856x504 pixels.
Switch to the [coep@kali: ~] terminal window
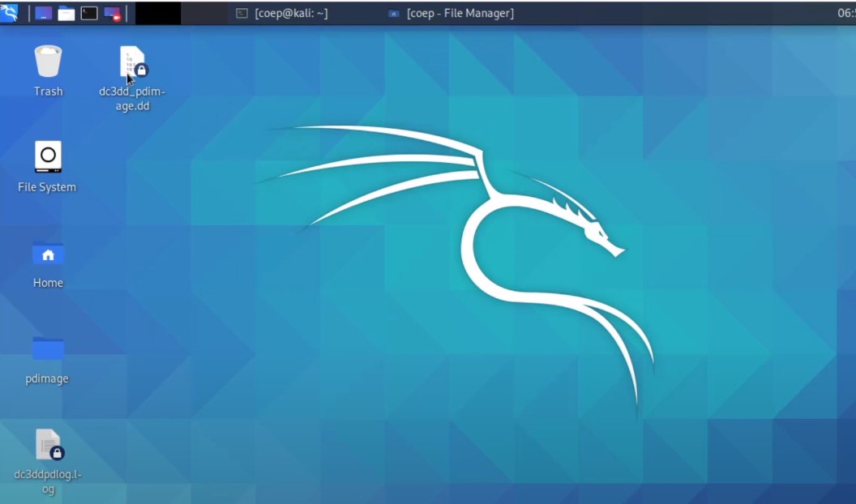[282, 13]
